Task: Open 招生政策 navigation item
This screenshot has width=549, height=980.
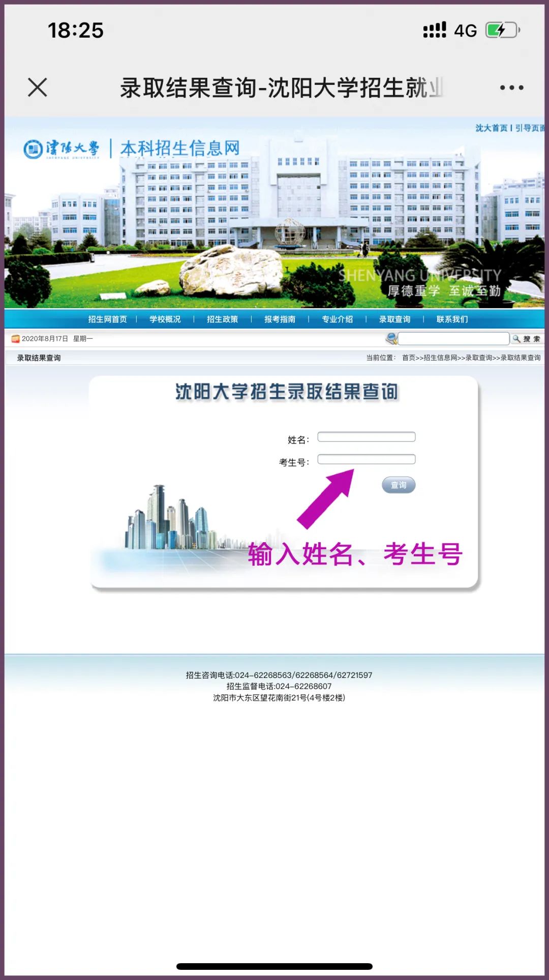Action: [223, 319]
